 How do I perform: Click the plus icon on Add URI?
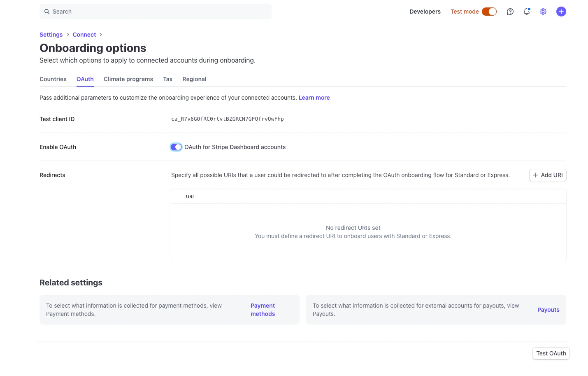[x=536, y=175]
